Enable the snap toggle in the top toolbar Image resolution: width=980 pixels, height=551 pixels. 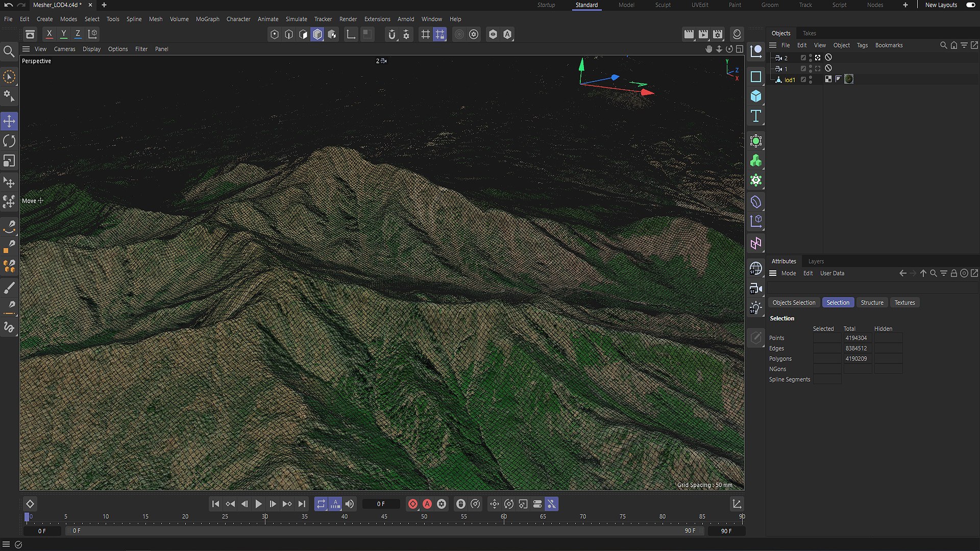tap(391, 34)
